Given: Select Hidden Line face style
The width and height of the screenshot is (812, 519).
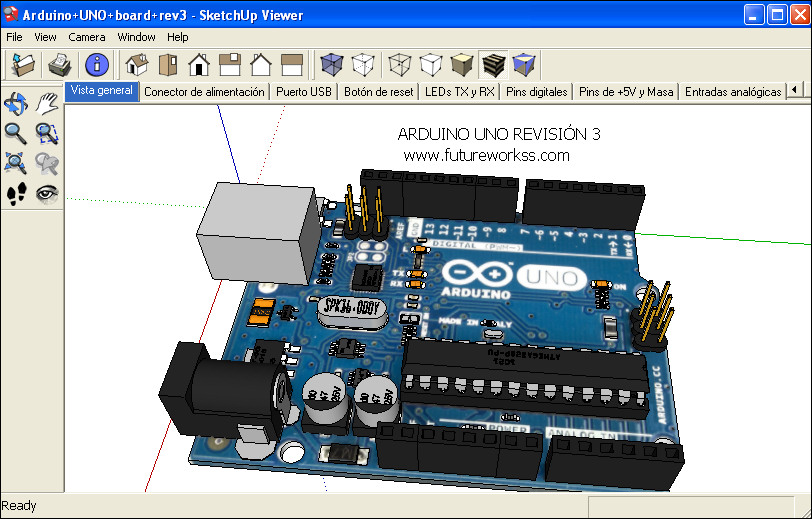Looking at the screenshot, I should 430,65.
